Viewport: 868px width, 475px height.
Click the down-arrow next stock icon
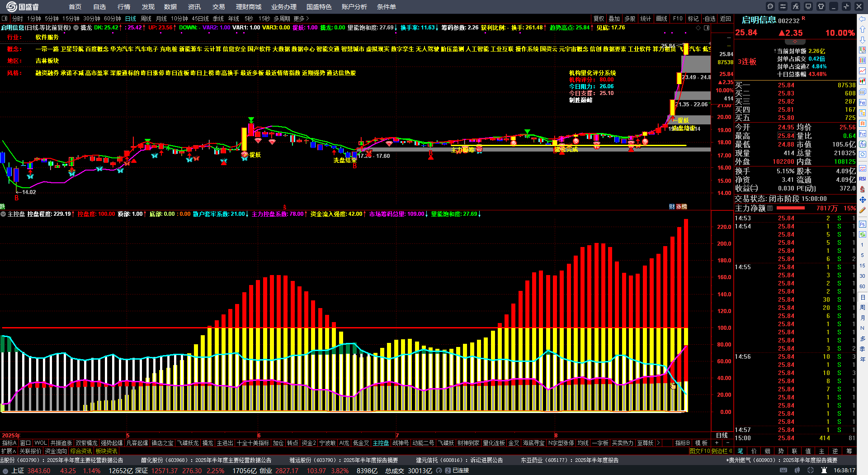point(863,40)
